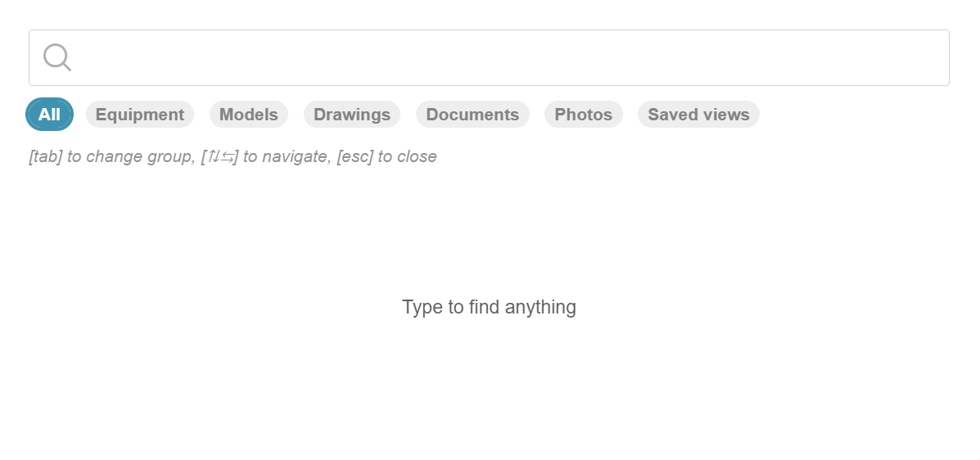Focus the search text field
980x460 pixels.
[x=508, y=57]
